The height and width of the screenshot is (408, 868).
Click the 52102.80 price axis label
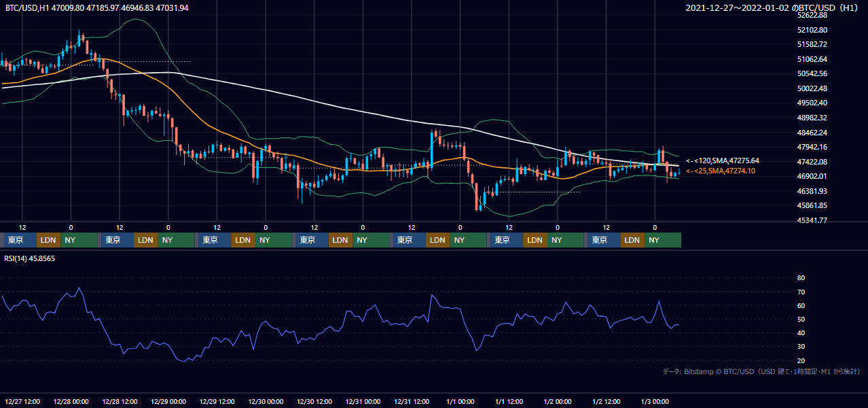coord(812,30)
